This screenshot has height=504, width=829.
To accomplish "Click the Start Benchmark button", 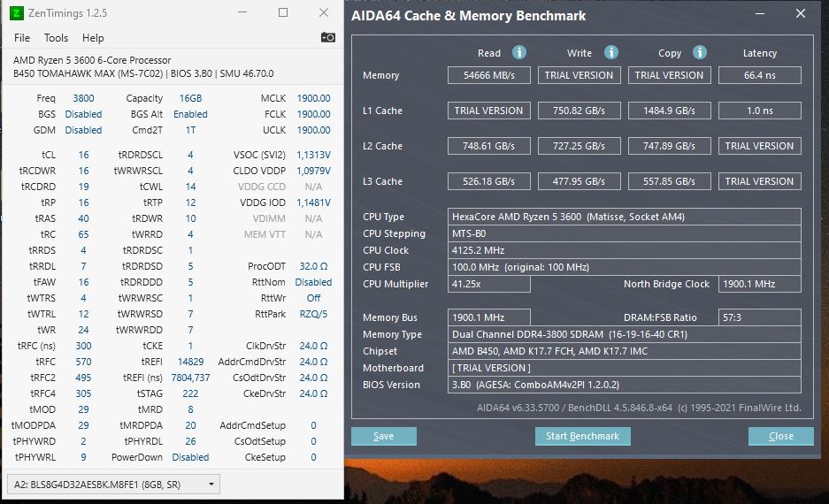I will tap(583, 437).
